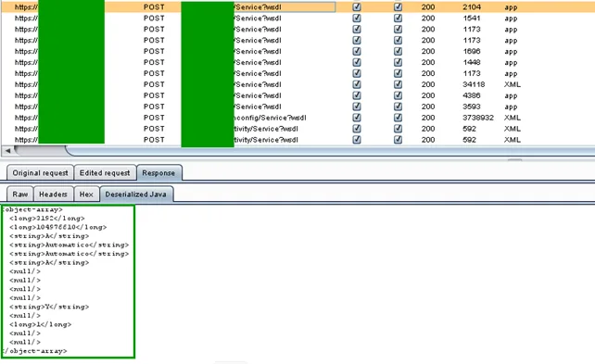Open the Original request tab
The width and height of the screenshot is (595, 364).
(40, 173)
